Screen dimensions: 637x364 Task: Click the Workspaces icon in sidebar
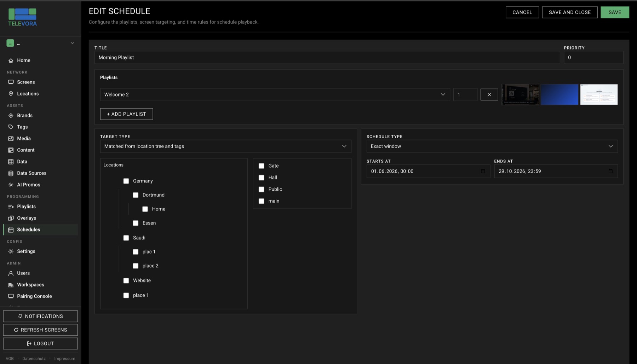pyautogui.click(x=11, y=285)
